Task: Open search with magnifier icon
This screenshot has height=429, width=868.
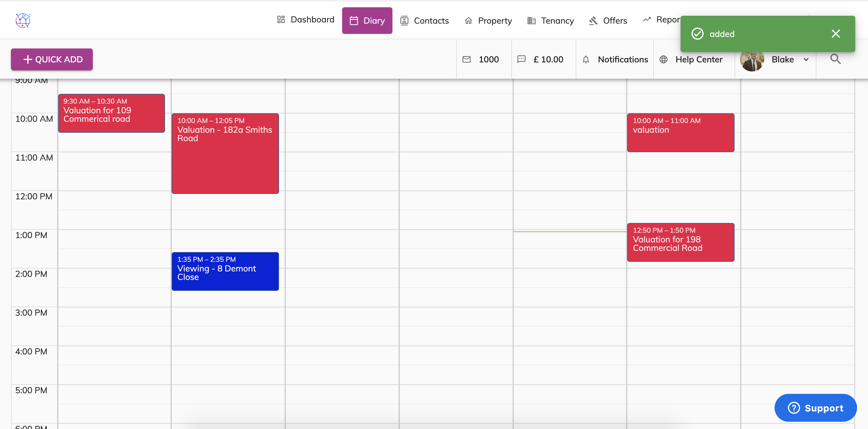Action: point(835,59)
